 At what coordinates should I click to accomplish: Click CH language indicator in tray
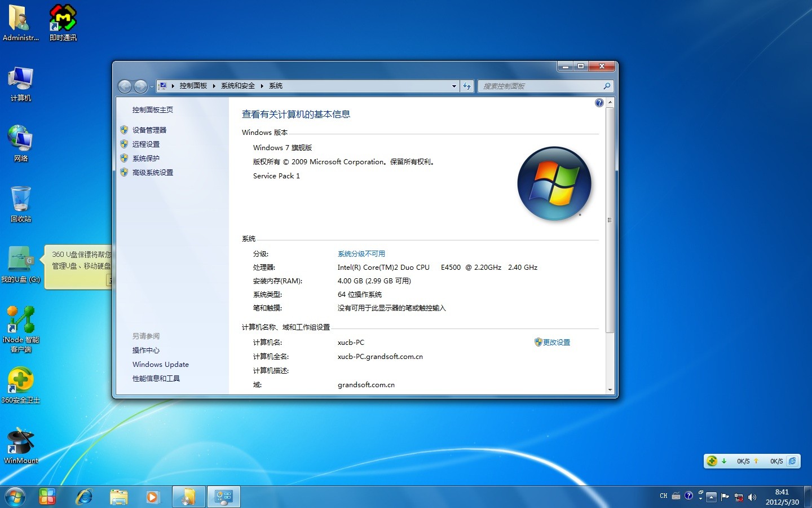(663, 496)
